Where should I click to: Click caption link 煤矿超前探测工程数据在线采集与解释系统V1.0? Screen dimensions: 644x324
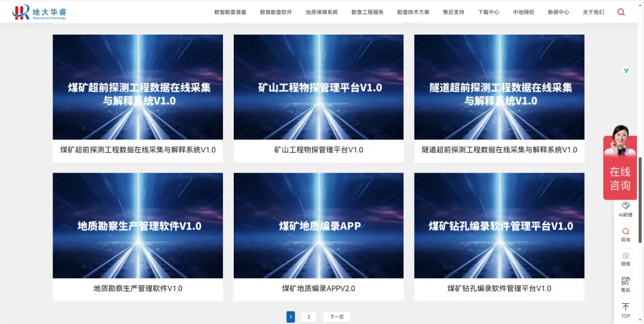(x=138, y=150)
